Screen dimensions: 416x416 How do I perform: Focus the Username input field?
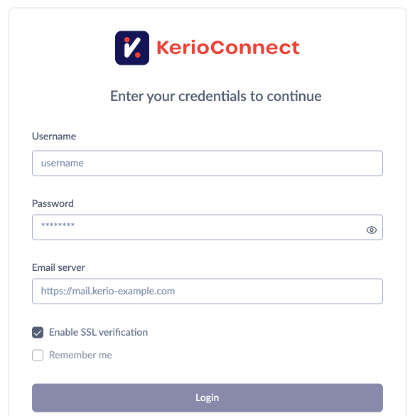pyautogui.click(x=207, y=163)
